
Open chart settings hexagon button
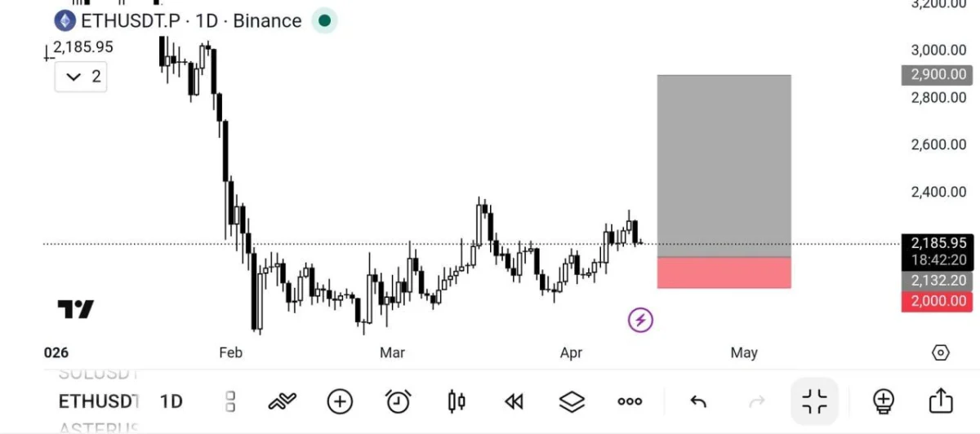coord(941,352)
